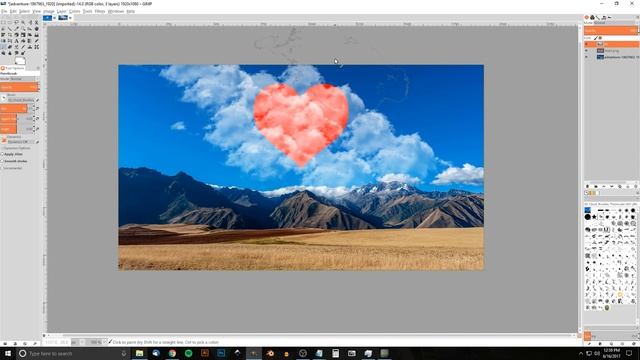Select the adventure-1807963 background layer

(x=612, y=57)
